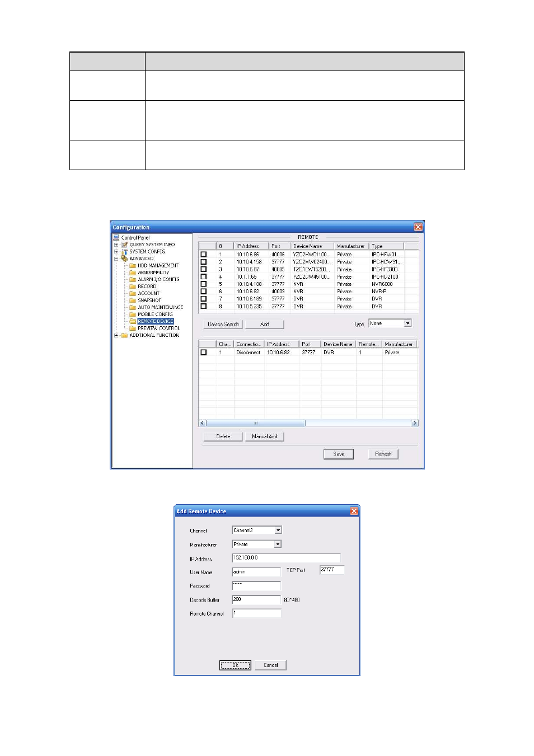Select MOBILE CONFIG label in the tree

[x=155, y=314]
